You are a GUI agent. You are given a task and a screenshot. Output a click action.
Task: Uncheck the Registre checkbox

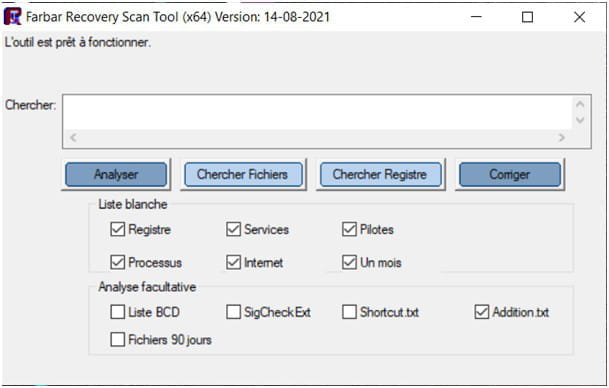click(x=117, y=229)
